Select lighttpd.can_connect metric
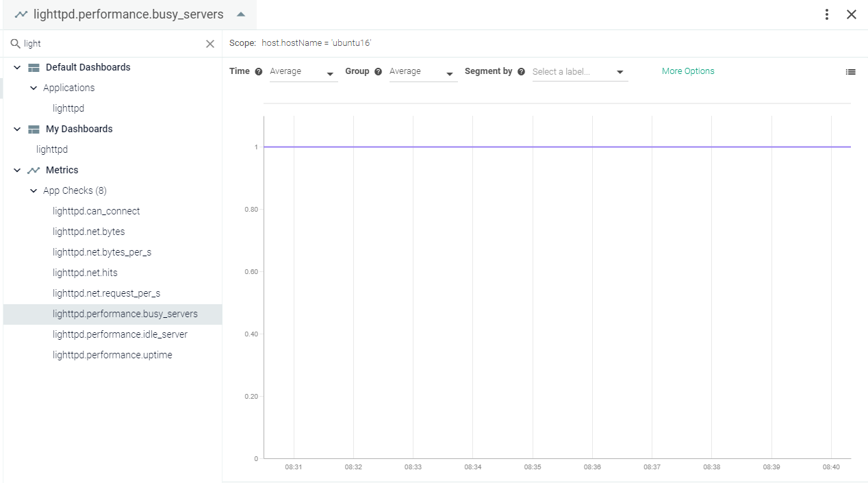The height and width of the screenshot is (483, 868). tap(97, 211)
